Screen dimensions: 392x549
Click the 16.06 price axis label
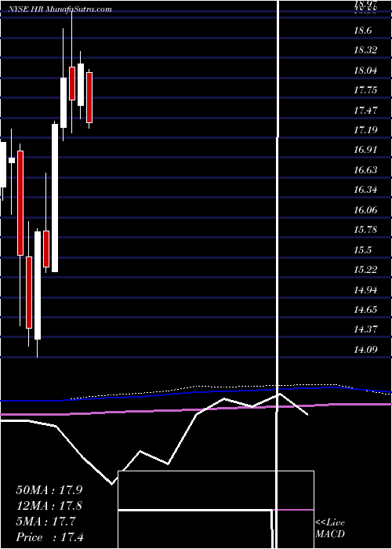(365, 210)
